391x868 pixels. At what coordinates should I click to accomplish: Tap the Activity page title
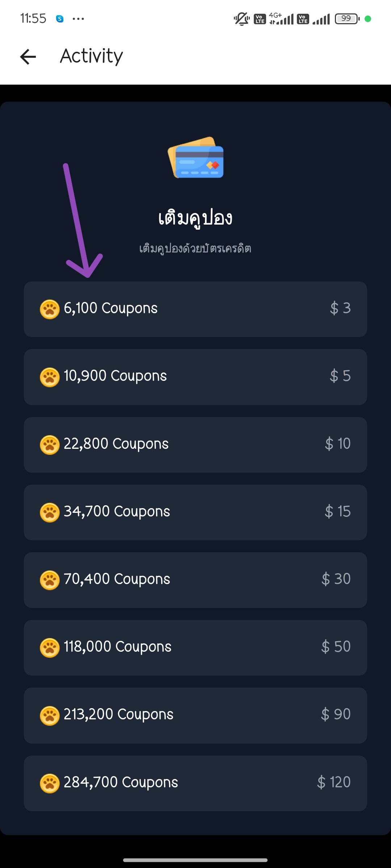92,56
